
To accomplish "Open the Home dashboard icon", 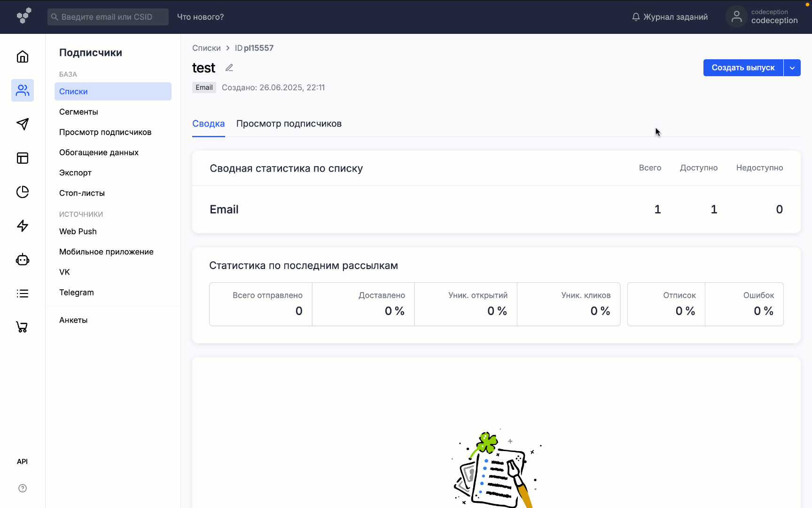I will 22,56.
